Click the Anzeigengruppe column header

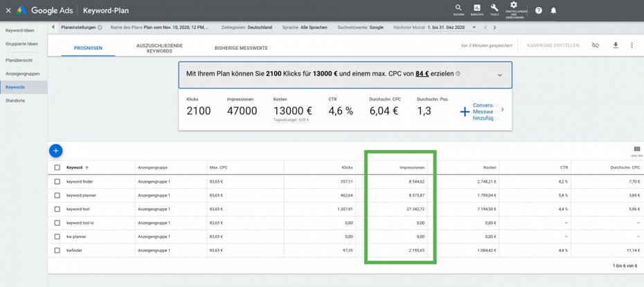[x=152, y=167]
